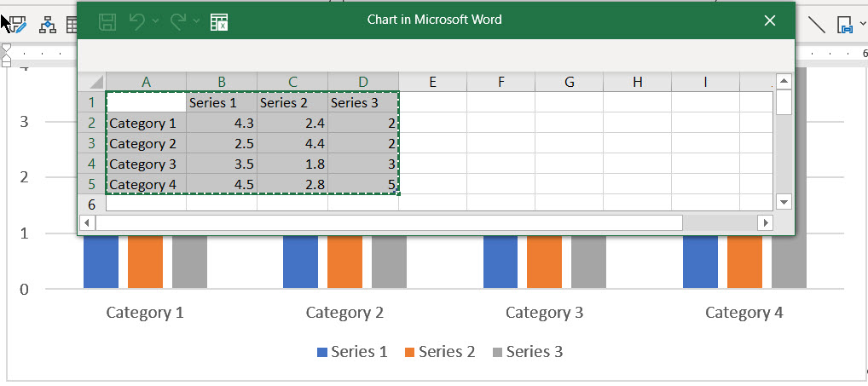The image size is (868, 386).
Task: Close the Chart in Microsoft Word window
Action: [x=770, y=20]
